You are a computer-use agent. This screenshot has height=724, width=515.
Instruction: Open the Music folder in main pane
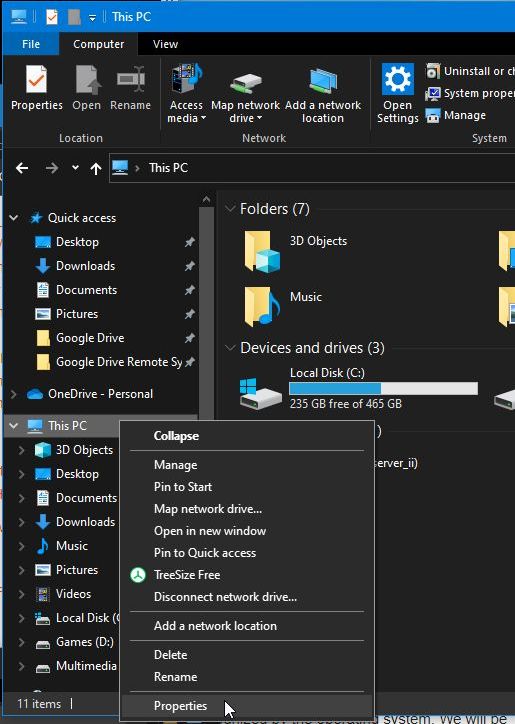pos(261,306)
